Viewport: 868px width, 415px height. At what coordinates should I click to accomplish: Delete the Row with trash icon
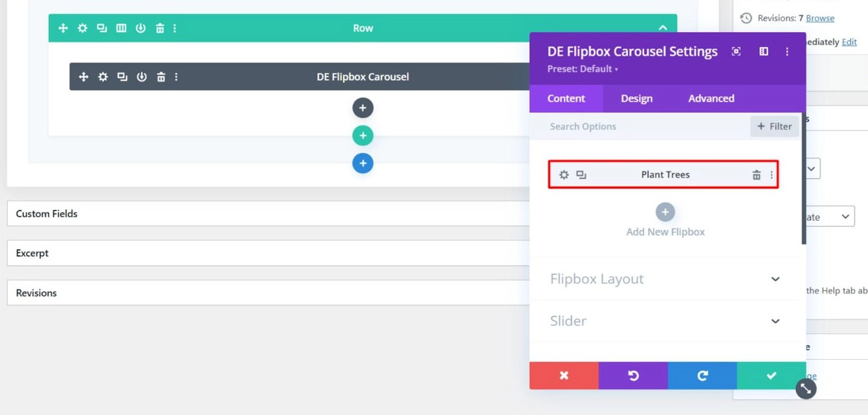coord(160,28)
